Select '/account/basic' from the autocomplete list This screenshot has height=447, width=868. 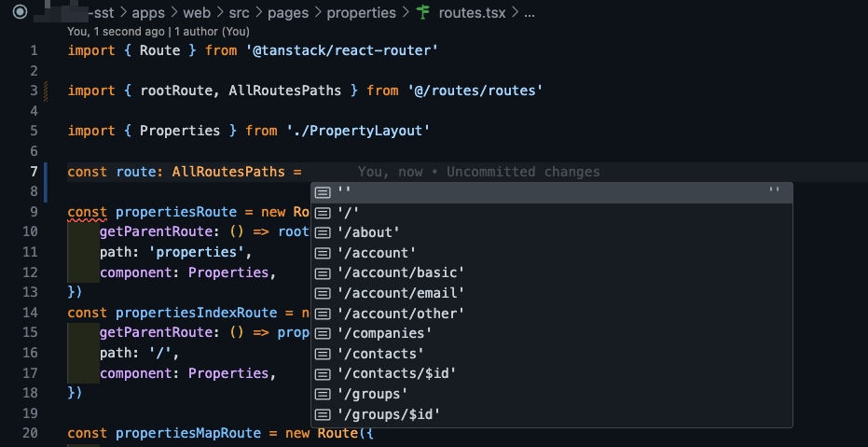[400, 272]
